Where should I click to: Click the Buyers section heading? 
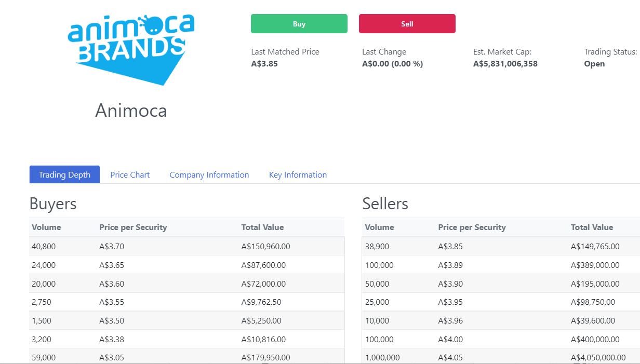53,204
